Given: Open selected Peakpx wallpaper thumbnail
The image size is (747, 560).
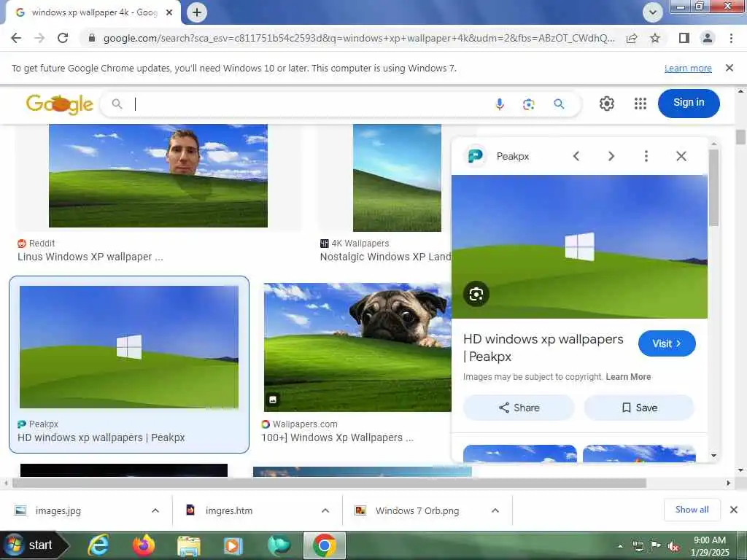Looking at the screenshot, I should pos(128,347).
